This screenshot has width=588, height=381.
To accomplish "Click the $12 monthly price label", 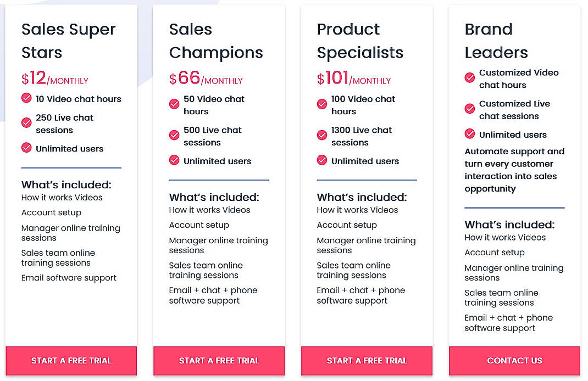I will (x=54, y=79).
